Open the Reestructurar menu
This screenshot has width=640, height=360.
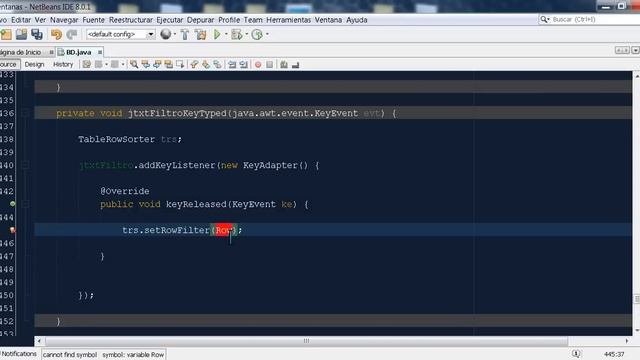(131, 20)
